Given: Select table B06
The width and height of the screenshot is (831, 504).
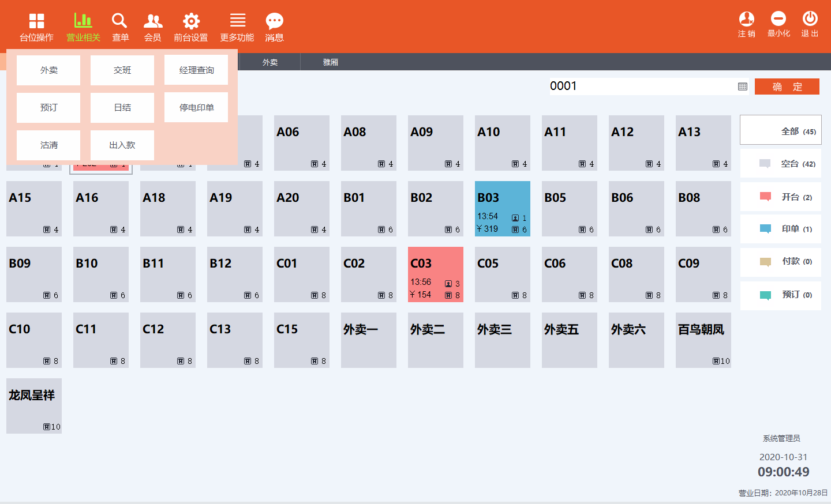Looking at the screenshot, I should pyautogui.click(x=637, y=209).
